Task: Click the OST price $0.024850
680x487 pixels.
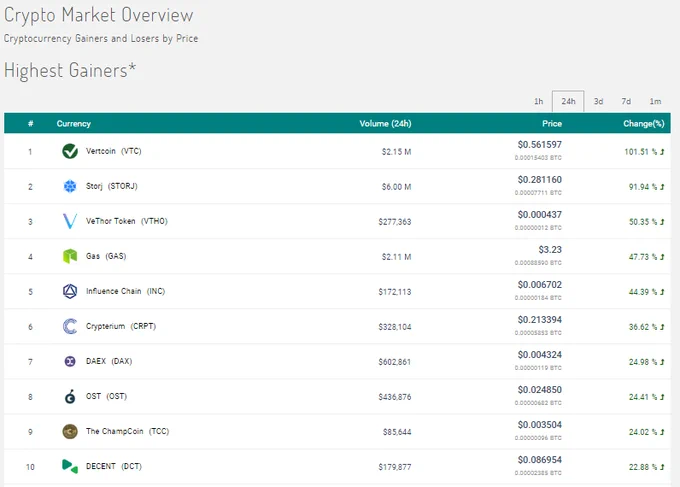Action: point(539,390)
